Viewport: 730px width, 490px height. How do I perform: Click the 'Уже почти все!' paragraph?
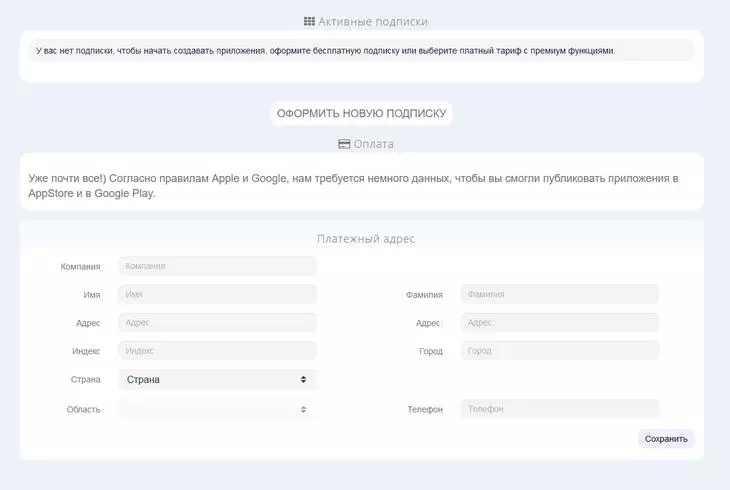pyautogui.click(x=353, y=186)
